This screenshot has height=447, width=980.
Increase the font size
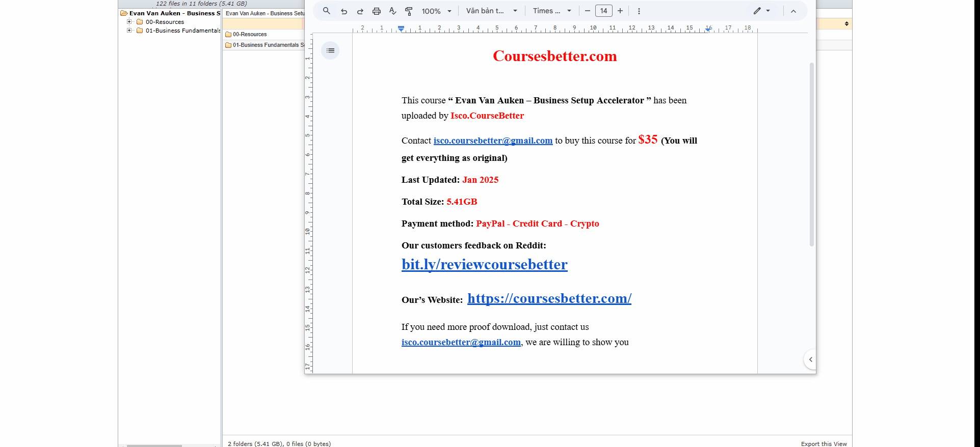[620, 11]
